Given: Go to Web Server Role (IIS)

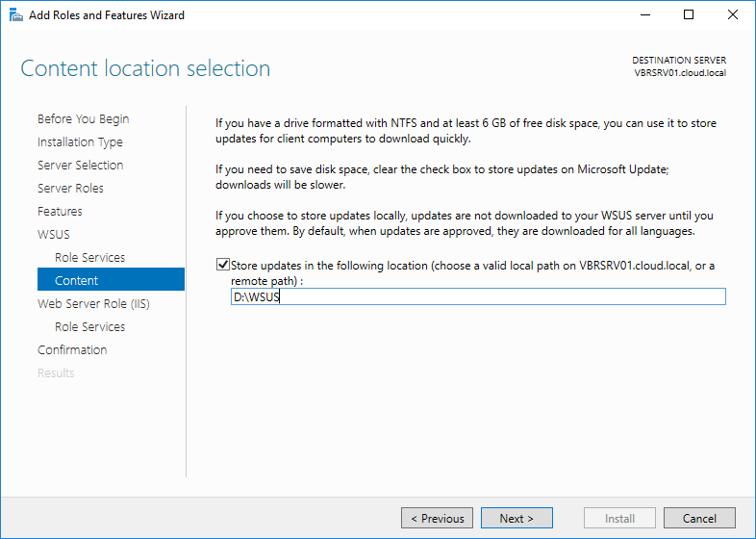Looking at the screenshot, I should point(93,304).
